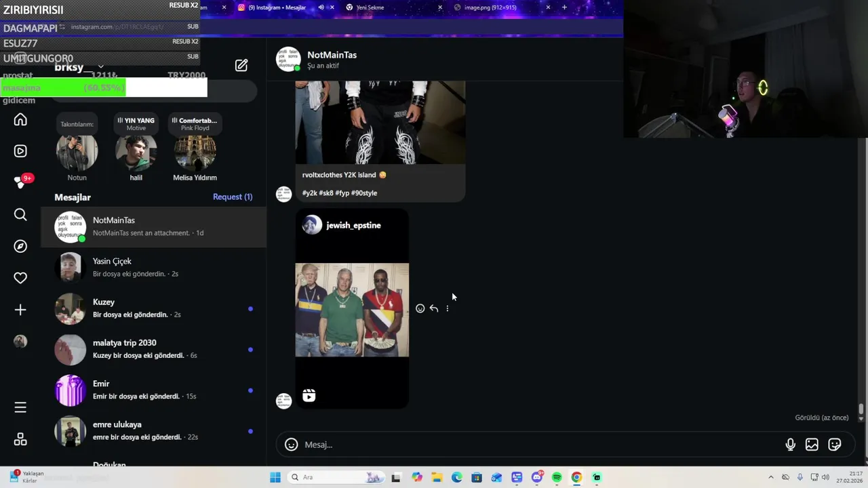
Task: React to the jewish_epstine post with emoji icon
Action: click(x=420, y=308)
